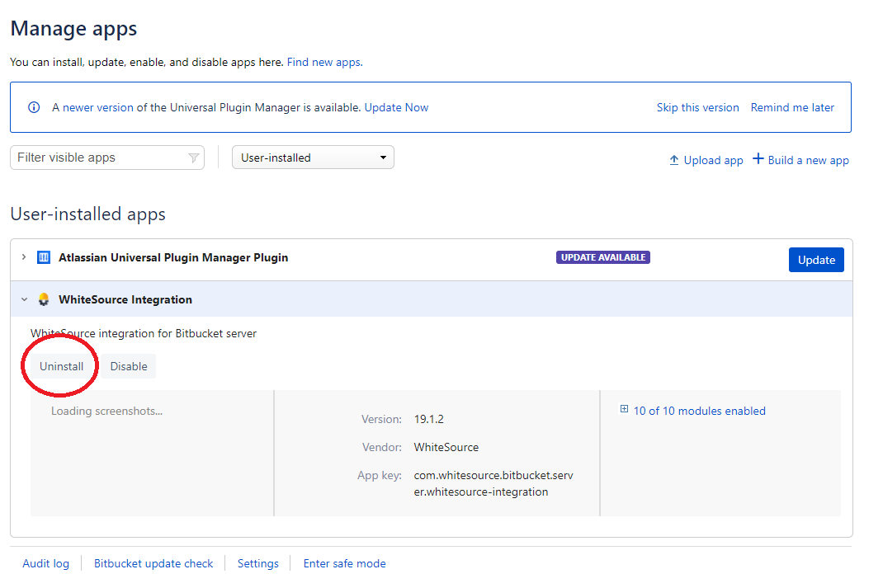
Task: Uninstall the WhiteSource Integration app
Action: 62,366
